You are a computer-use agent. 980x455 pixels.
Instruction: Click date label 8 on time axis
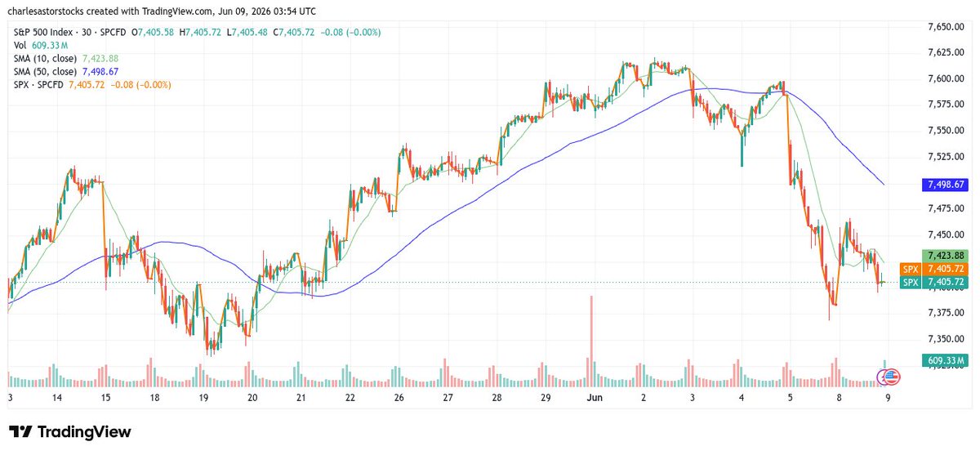pos(839,397)
